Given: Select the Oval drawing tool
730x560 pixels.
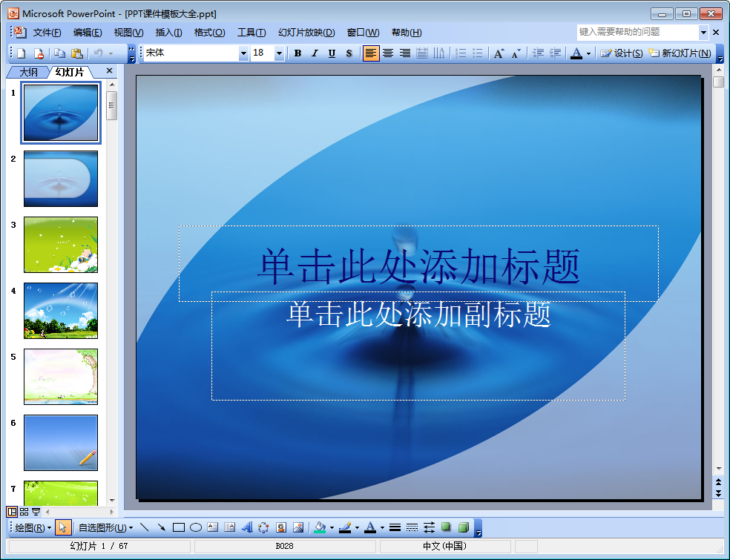Looking at the screenshot, I should [196, 527].
